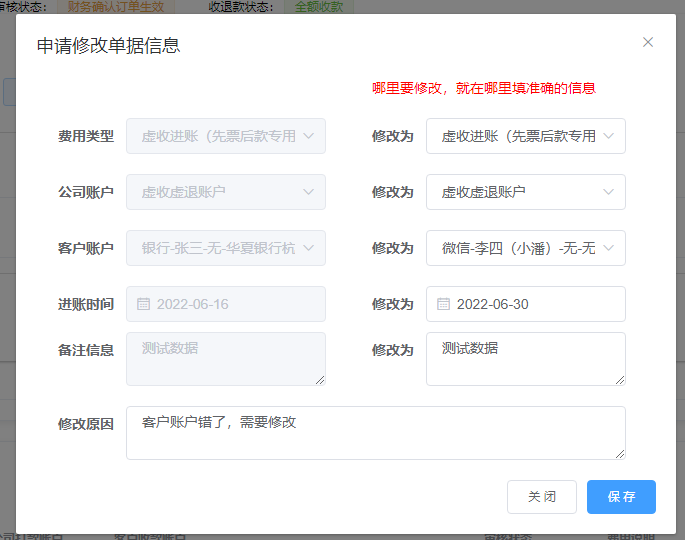
Task: Click resize handle of 修改原因 textarea
Action: (620, 454)
